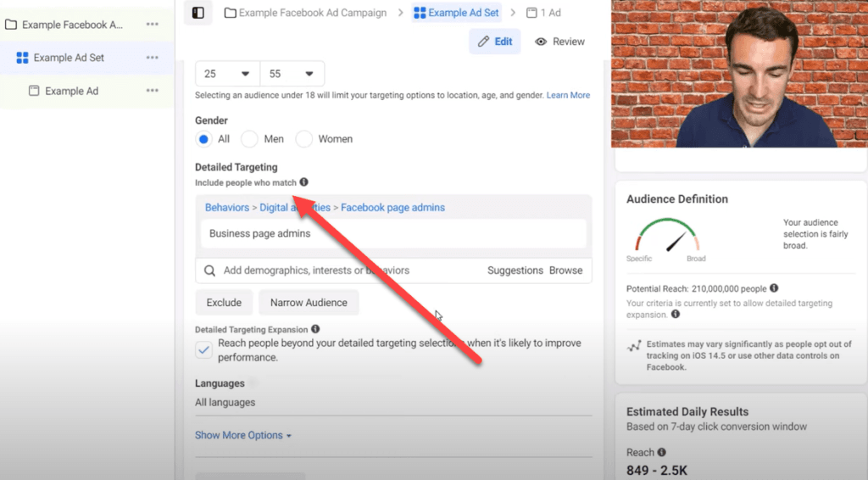The width and height of the screenshot is (868, 480).
Task: Click info icon after detailed targeting expansion note
Action: 676,314
